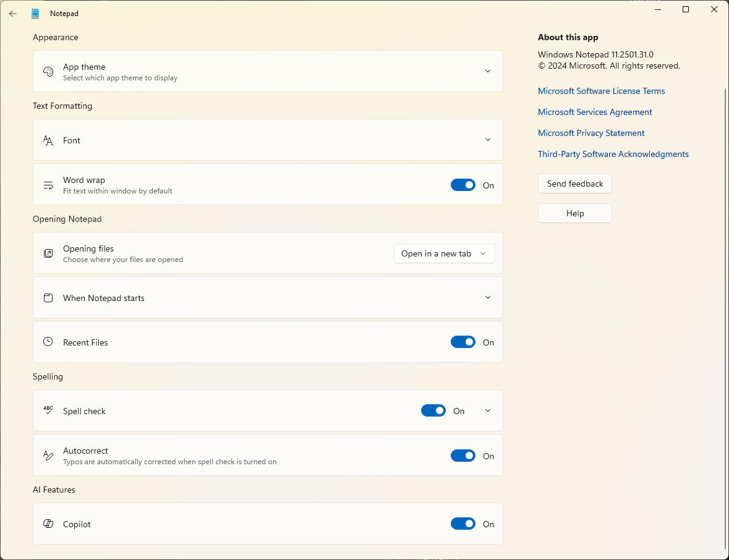The image size is (729, 560).
Task: Minimize the Notepad window
Action: 657,9
